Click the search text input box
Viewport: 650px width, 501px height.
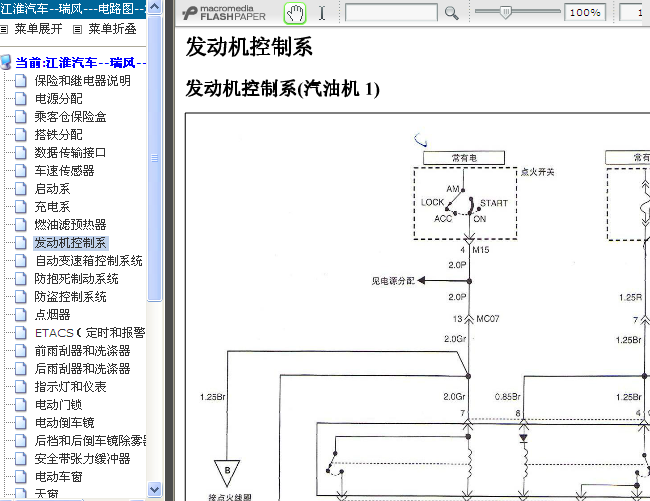point(391,13)
